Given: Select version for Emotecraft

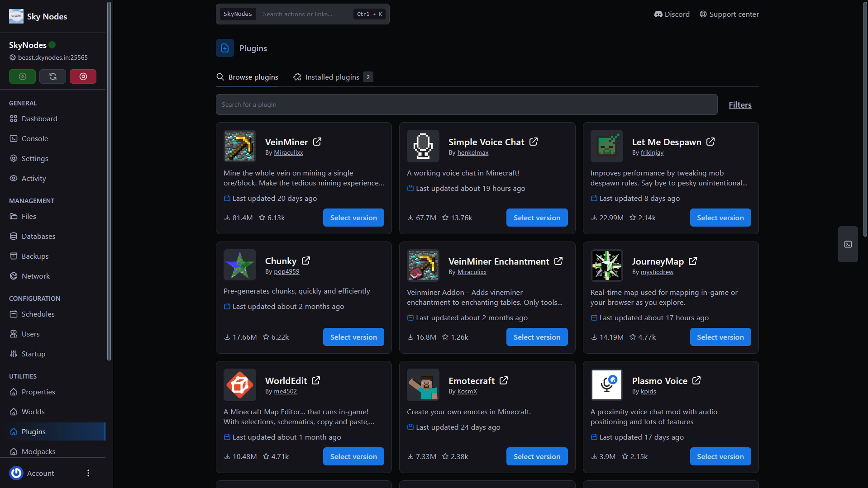Looking at the screenshot, I should [x=537, y=456].
